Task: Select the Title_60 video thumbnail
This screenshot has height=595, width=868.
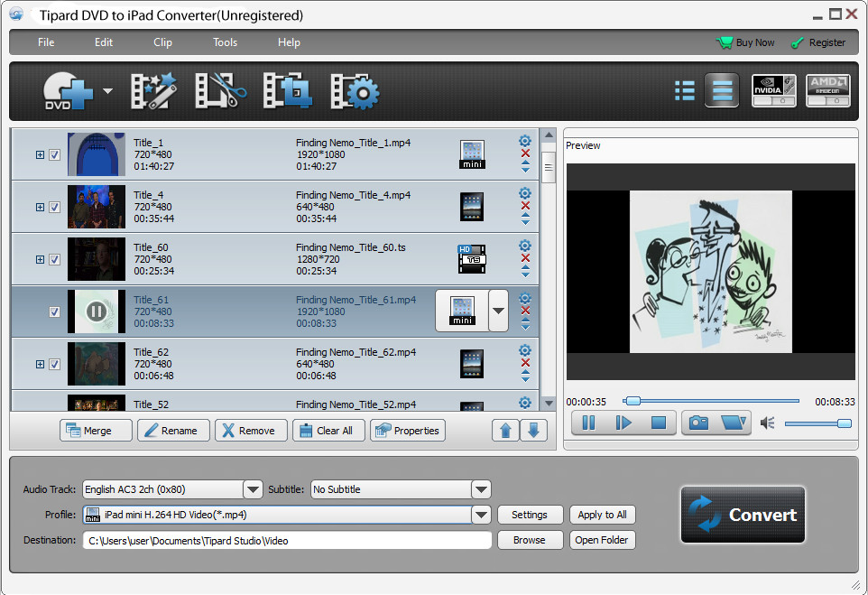Action: [x=97, y=259]
